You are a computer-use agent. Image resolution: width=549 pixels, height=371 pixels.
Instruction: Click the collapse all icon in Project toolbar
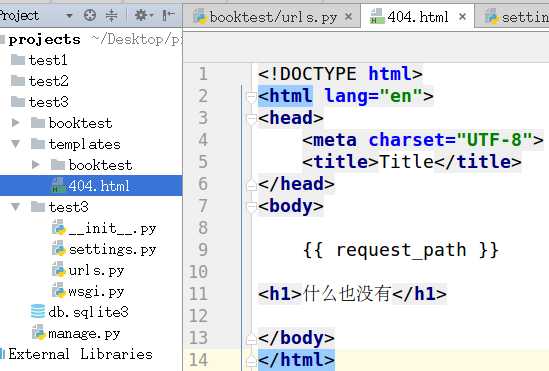tap(111, 15)
